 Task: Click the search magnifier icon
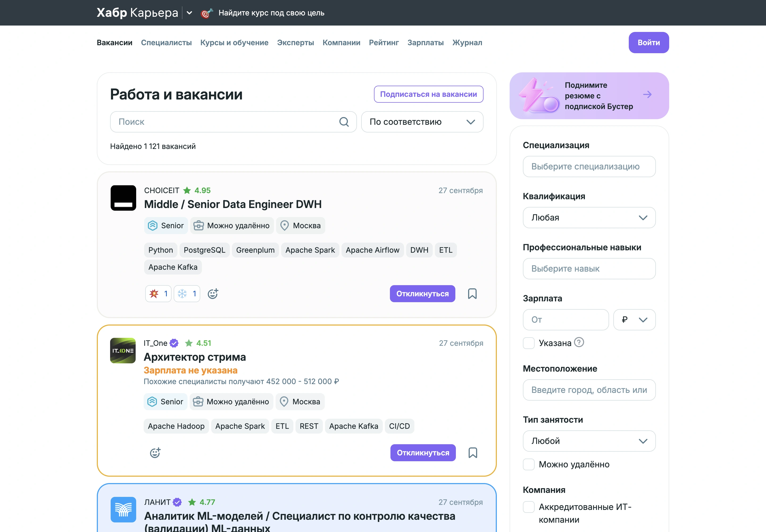point(344,122)
